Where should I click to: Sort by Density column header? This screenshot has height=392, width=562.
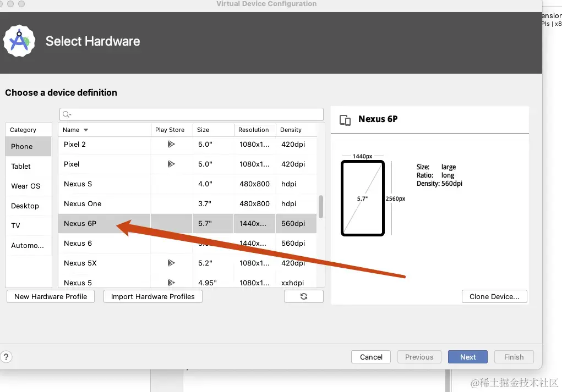(x=296, y=130)
